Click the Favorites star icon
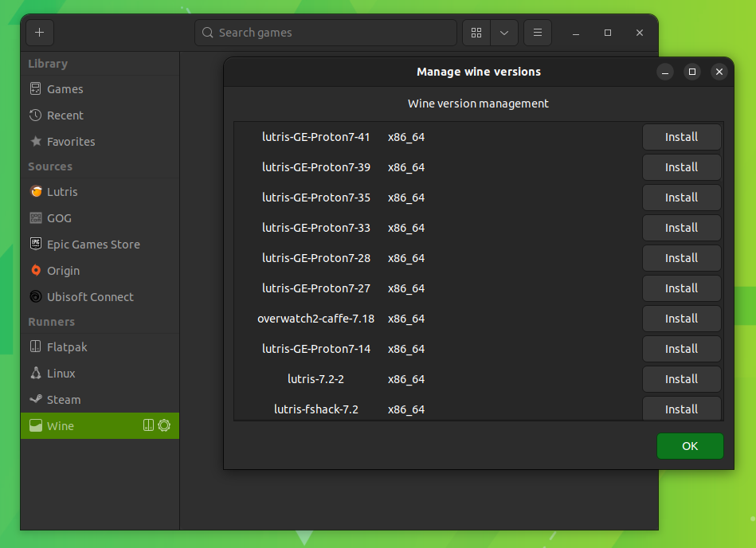 [x=36, y=141]
